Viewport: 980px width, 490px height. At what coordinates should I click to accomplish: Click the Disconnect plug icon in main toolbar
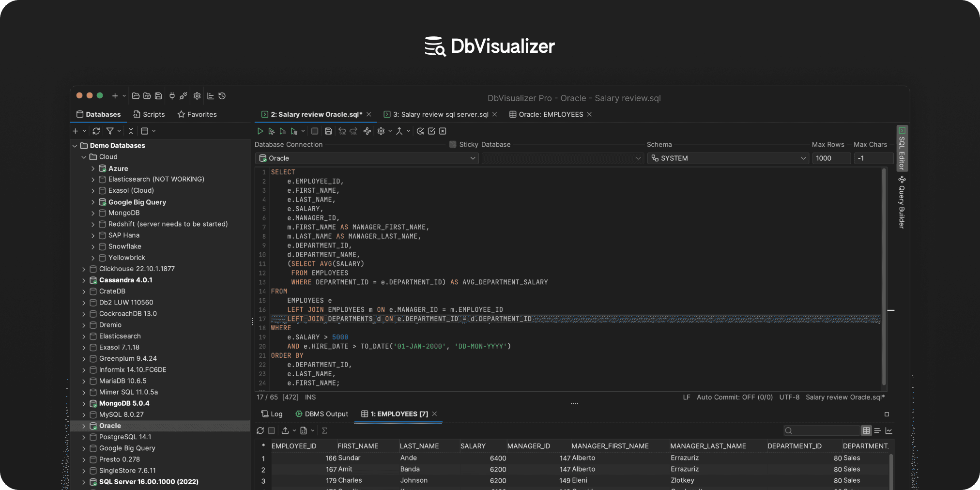[x=183, y=96]
